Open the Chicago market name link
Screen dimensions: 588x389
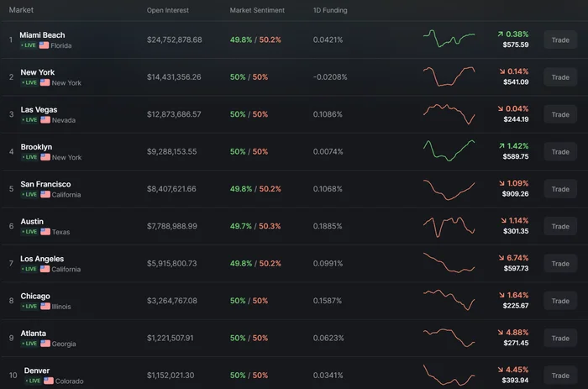[35, 296]
